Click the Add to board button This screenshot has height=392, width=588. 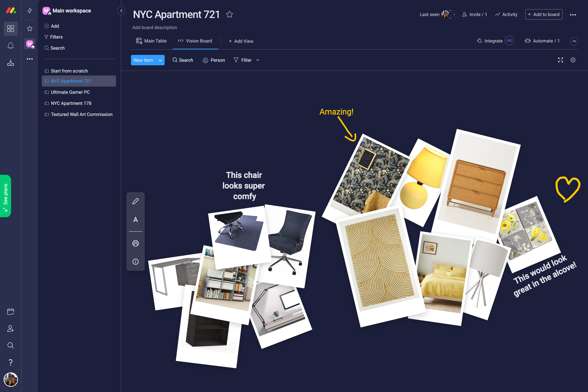click(x=544, y=15)
